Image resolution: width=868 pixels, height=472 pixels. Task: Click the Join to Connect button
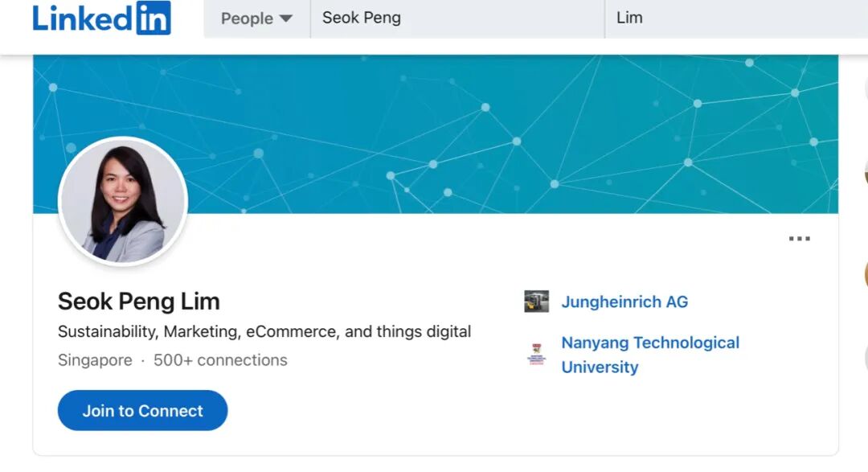coord(143,411)
